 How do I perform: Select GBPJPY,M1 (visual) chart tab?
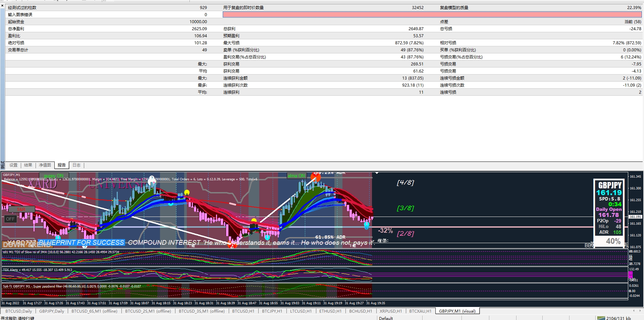457,311
